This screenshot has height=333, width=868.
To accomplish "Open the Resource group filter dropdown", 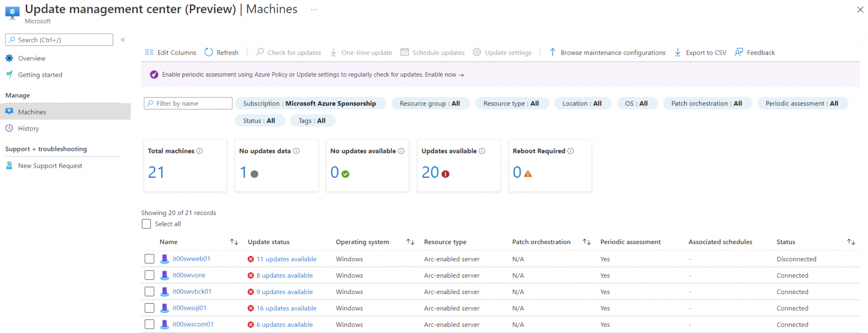I will pyautogui.click(x=431, y=103).
